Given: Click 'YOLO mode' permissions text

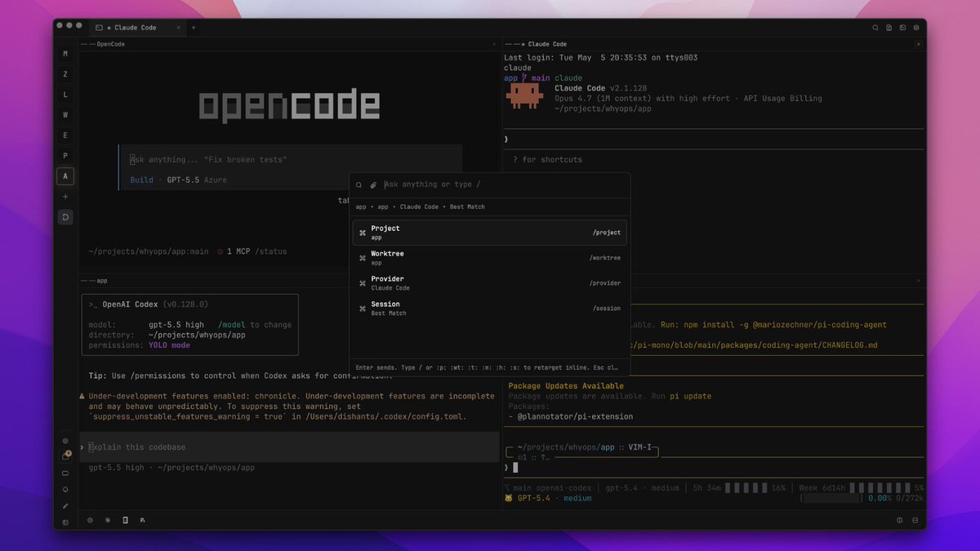Looking at the screenshot, I should tap(169, 345).
